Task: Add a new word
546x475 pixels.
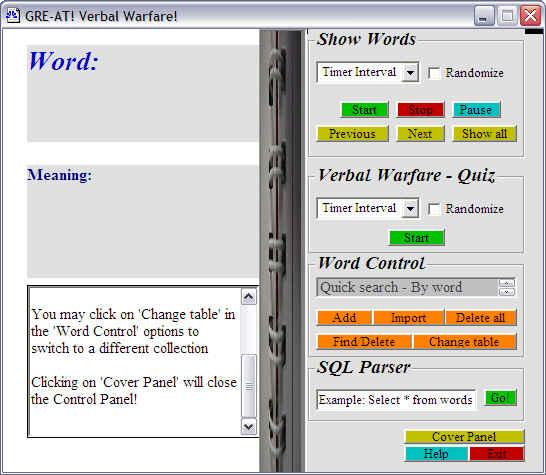Action: 344,318
